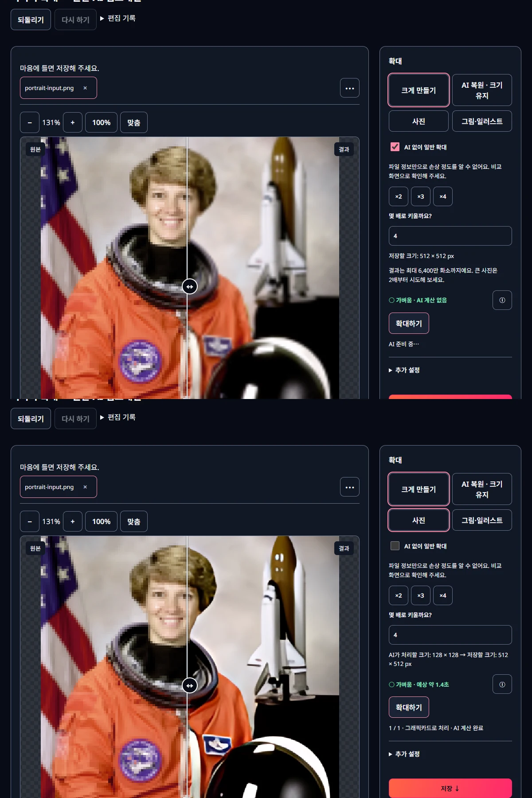Expand '추가 설정' below 'AI 계산 완료'
Screen dimensions: 532x798
click(x=404, y=754)
